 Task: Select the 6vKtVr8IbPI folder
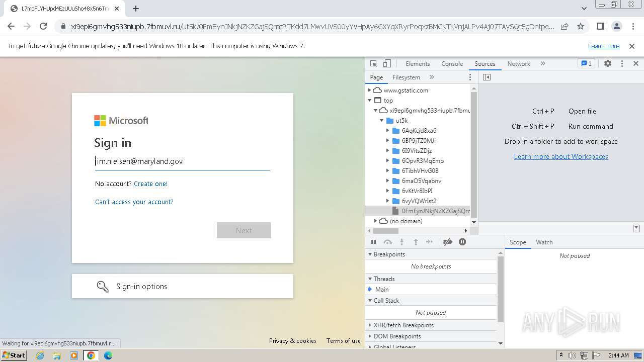[417, 191]
